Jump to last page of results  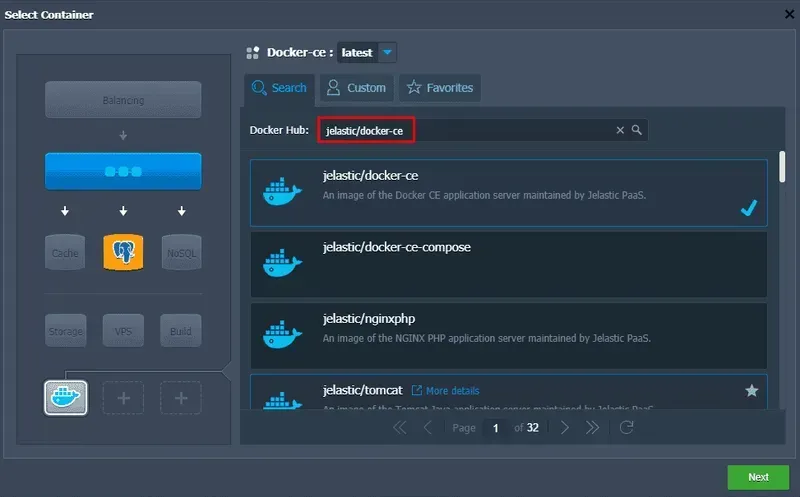(x=593, y=427)
